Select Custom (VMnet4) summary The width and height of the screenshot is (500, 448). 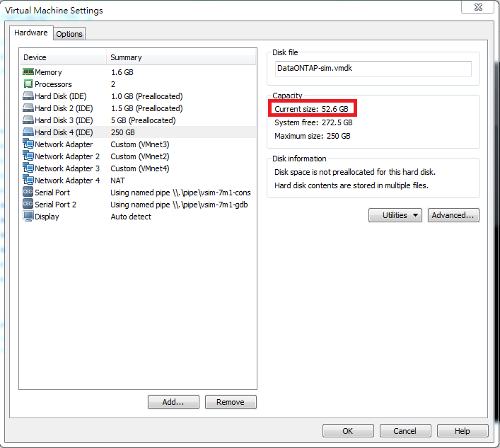click(x=140, y=168)
